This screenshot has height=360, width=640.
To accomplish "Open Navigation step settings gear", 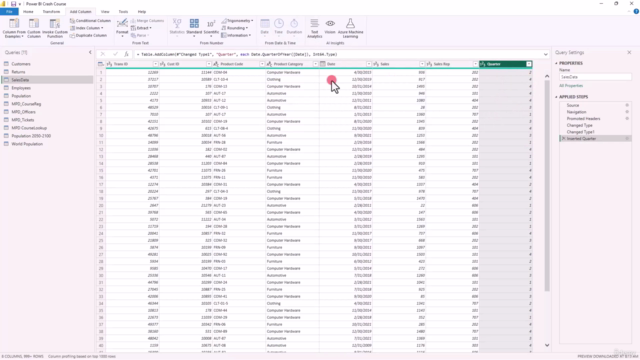I will (627, 112).
